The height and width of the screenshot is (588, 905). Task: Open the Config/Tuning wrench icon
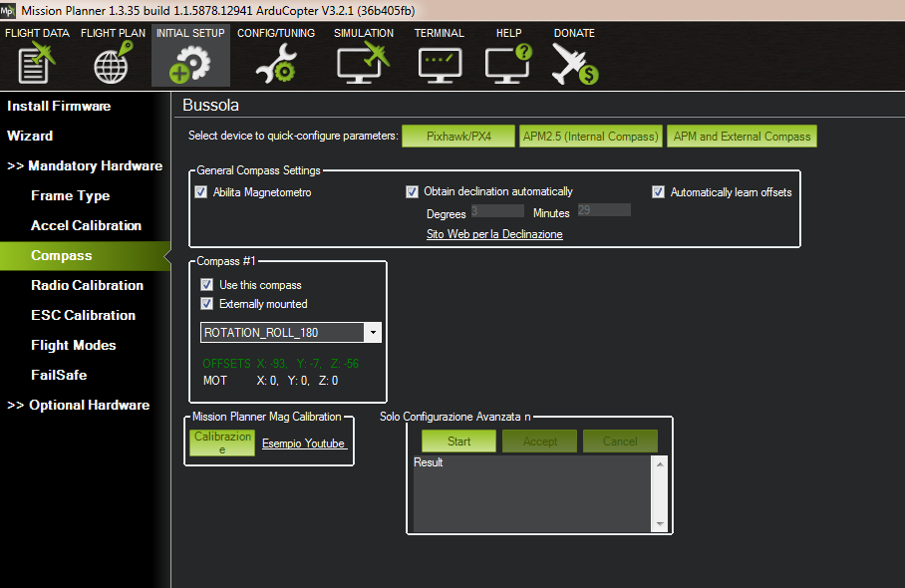click(x=276, y=64)
